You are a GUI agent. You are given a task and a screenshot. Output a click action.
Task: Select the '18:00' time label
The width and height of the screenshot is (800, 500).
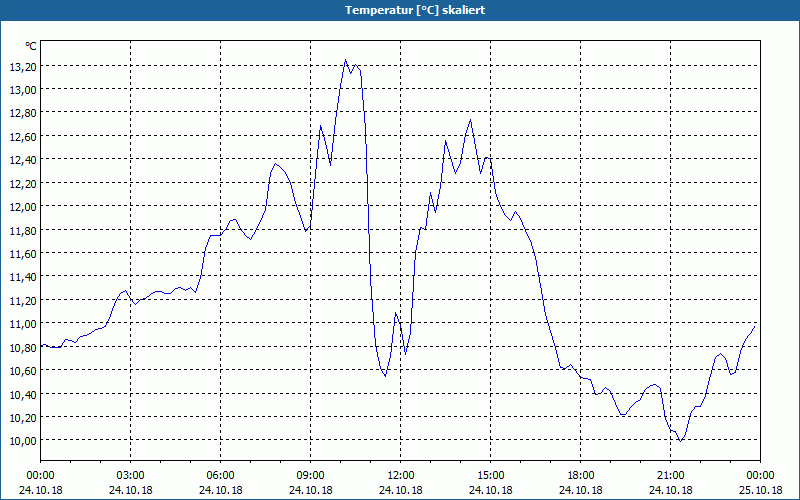pyautogui.click(x=581, y=476)
